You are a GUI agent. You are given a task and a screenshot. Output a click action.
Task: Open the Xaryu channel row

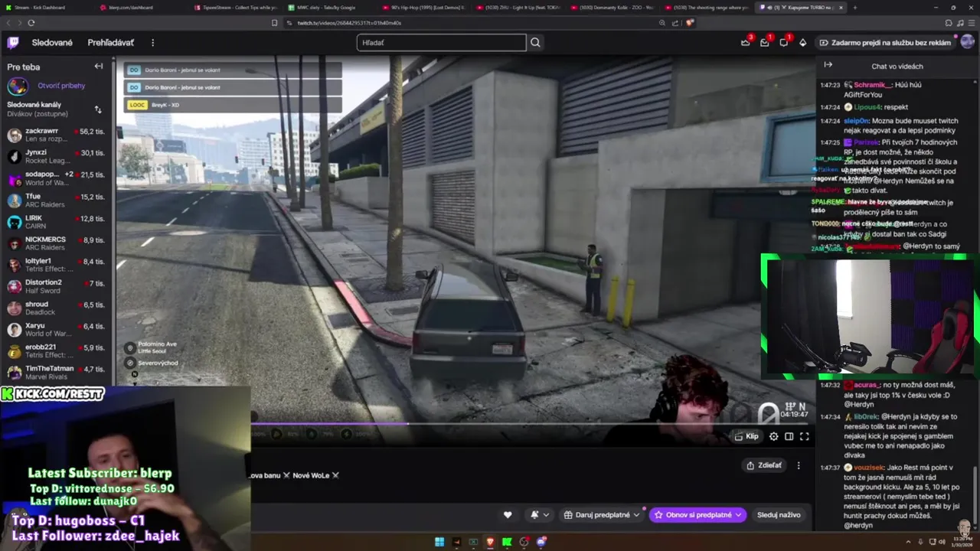(58, 330)
